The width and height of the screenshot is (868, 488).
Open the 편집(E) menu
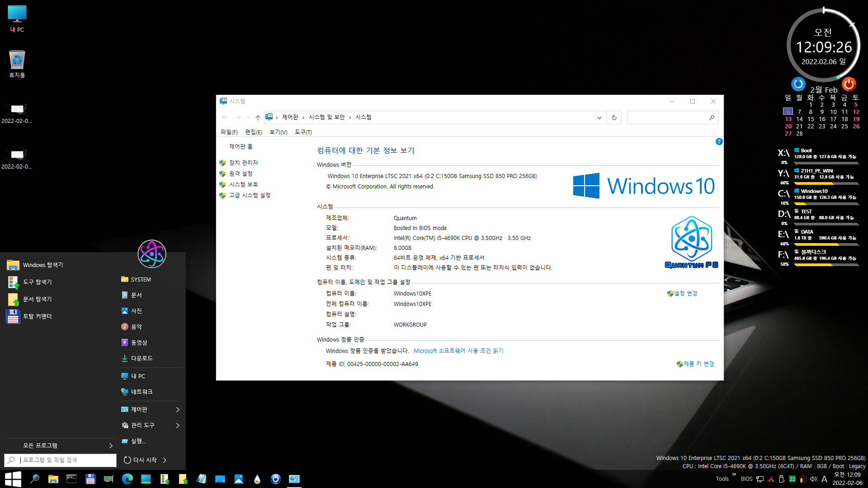tap(254, 132)
